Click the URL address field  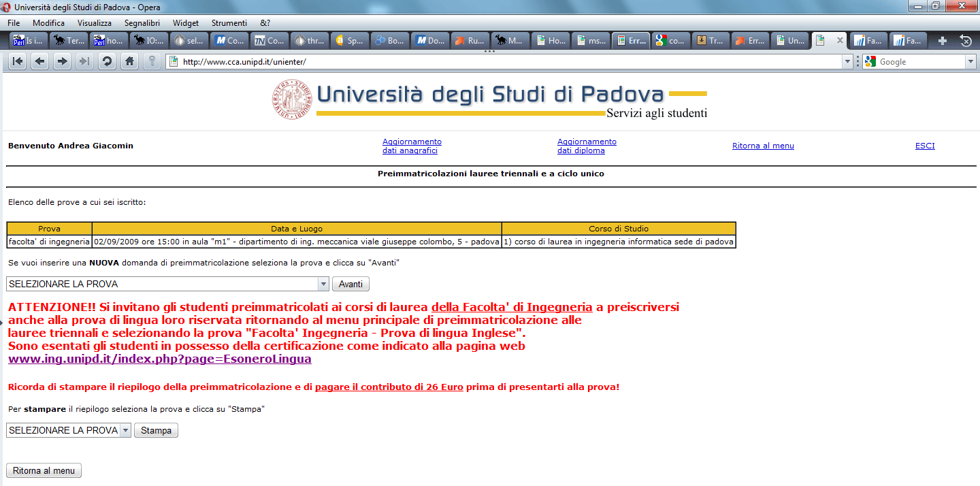pos(510,61)
